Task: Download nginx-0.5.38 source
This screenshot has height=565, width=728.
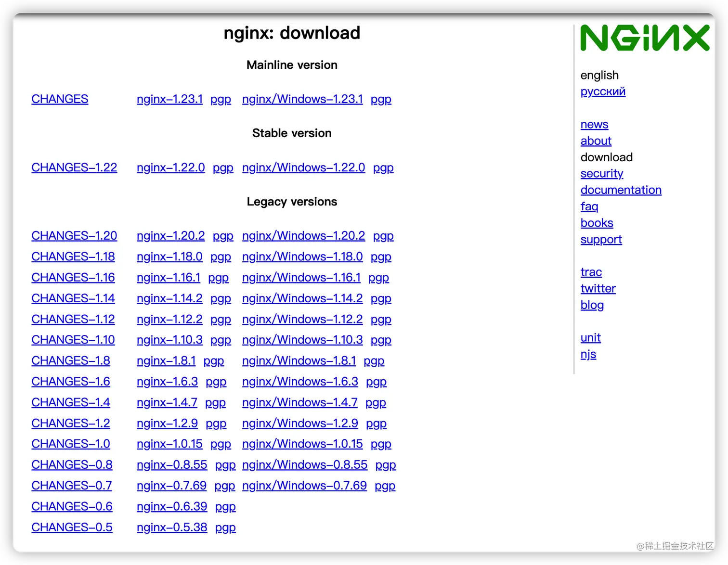Action: pyautogui.click(x=172, y=527)
